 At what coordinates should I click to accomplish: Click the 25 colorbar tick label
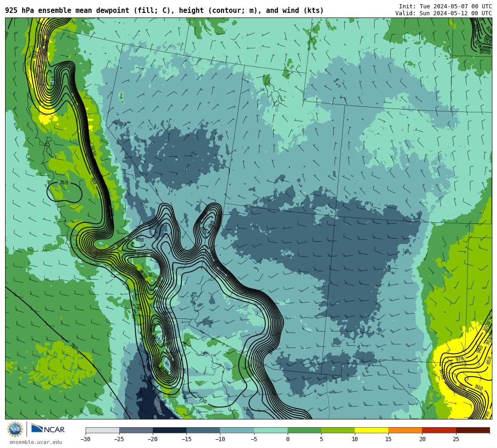456,439
